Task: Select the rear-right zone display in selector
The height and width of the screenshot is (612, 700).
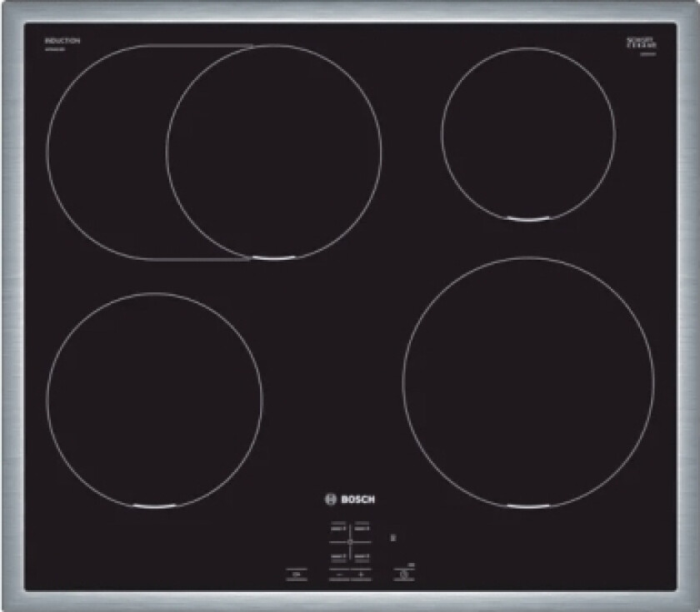Action: click(362, 527)
